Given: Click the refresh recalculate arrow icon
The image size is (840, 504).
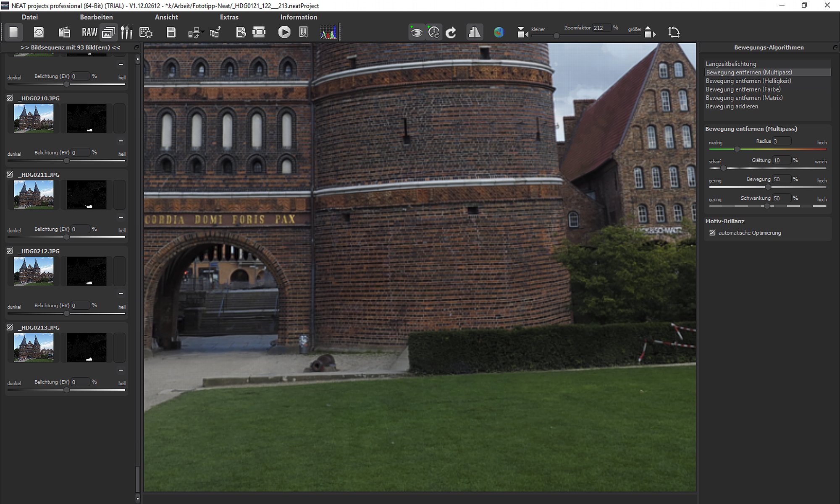Looking at the screenshot, I should 451,32.
